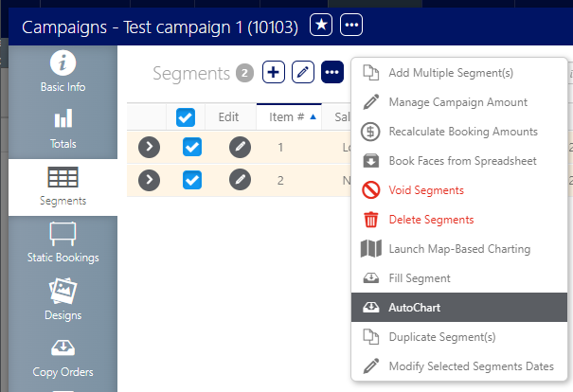The image size is (573, 392).
Task: Open Static Bookings sidebar section
Action: click(63, 242)
